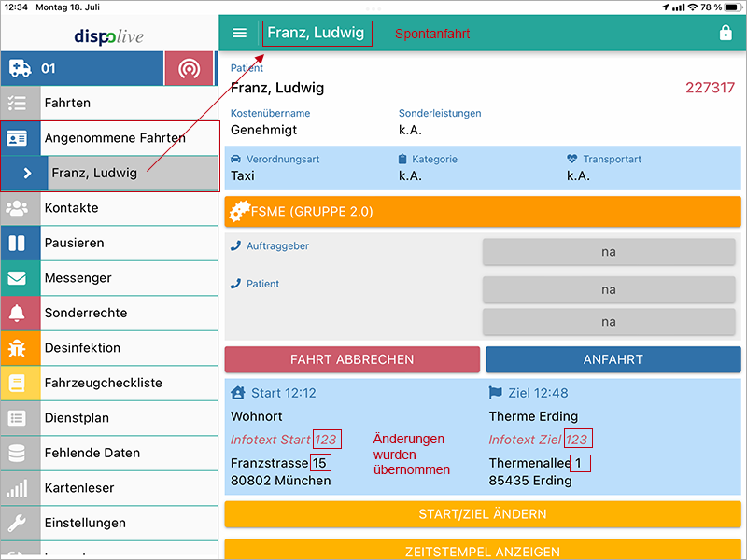Tap the Sonderrechte bell icon
This screenshot has height=560, width=747.
[x=17, y=313]
